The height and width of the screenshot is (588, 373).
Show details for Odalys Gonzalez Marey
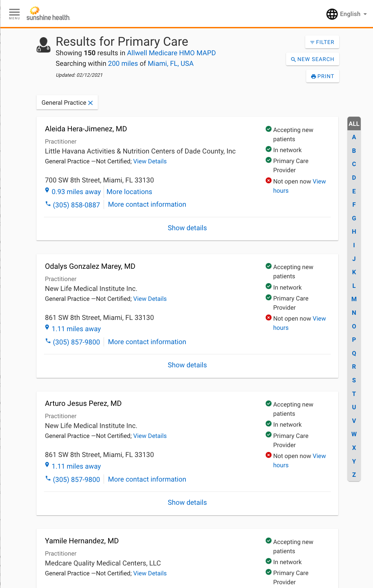[187, 365]
